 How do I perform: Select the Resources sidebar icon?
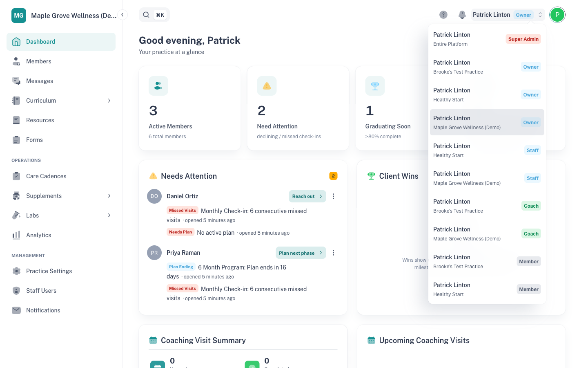pyautogui.click(x=16, y=120)
